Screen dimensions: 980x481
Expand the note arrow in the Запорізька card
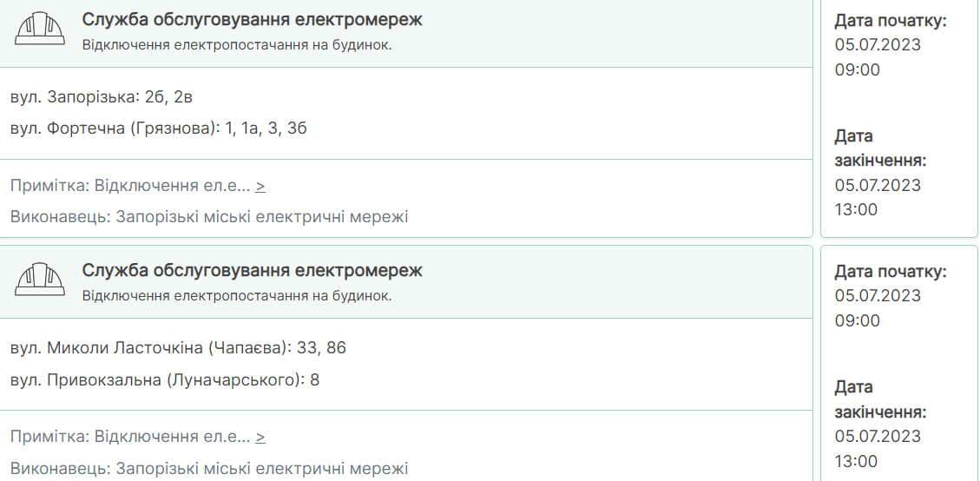(x=260, y=186)
